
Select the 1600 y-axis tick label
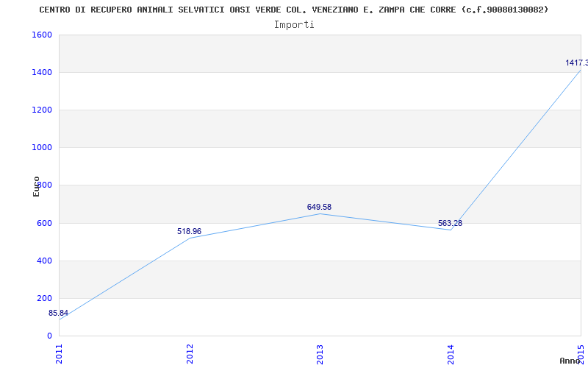(x=41, y=35)
